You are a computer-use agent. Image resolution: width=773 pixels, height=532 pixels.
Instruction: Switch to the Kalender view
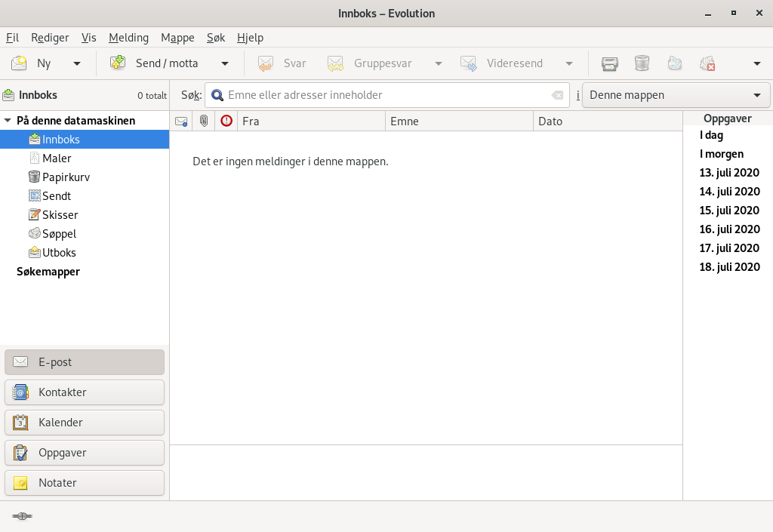click(85, 423)
